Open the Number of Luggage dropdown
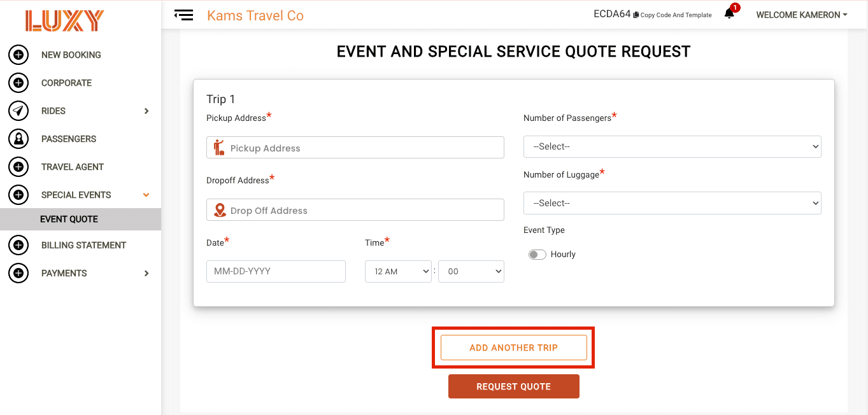The height and width of the screenshot is (415, 868). [672, 203]
